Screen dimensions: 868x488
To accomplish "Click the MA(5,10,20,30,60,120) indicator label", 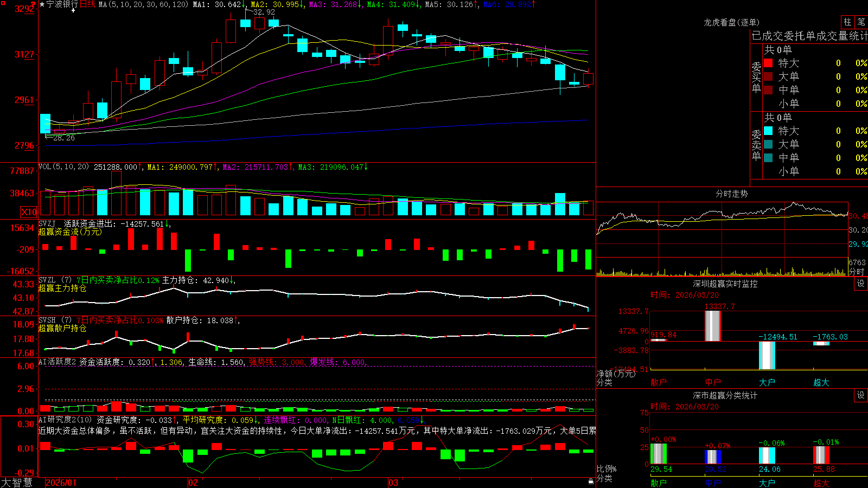I will point(143,4).
